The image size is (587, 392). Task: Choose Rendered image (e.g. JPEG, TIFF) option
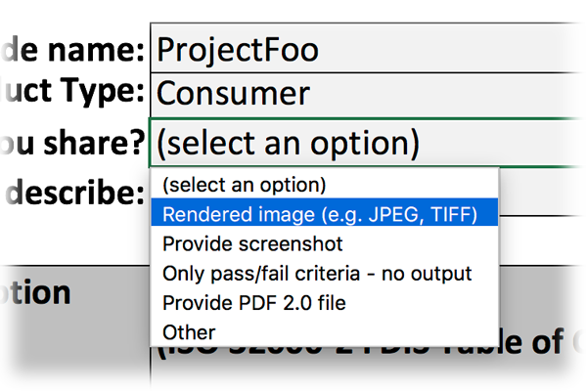coord(324,214)
